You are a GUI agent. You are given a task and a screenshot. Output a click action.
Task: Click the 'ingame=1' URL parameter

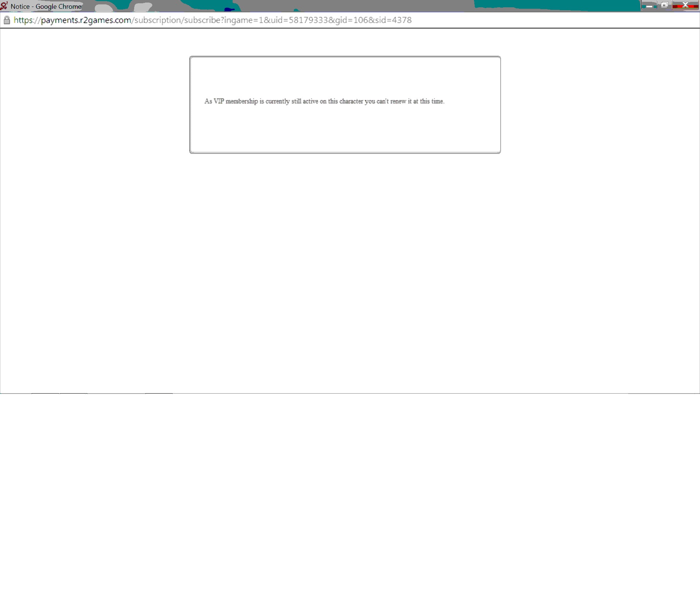pos(244,20)
